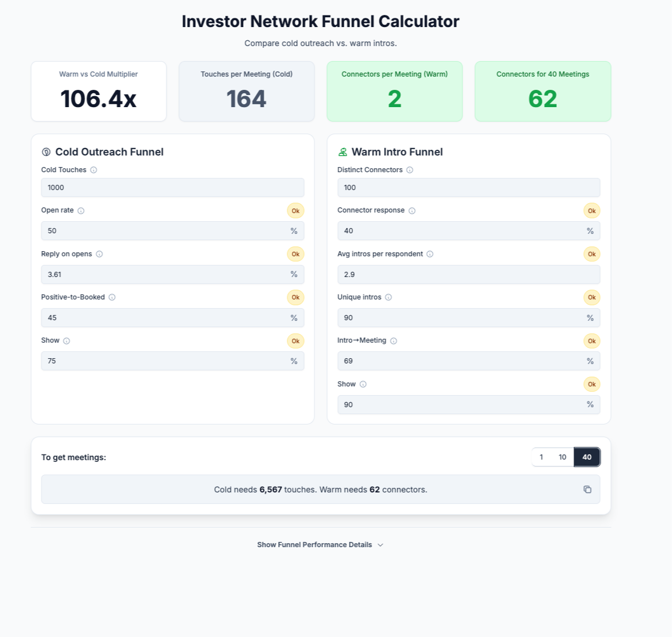
Task: Select the 1 meeting target option
Action: [541, 457]
